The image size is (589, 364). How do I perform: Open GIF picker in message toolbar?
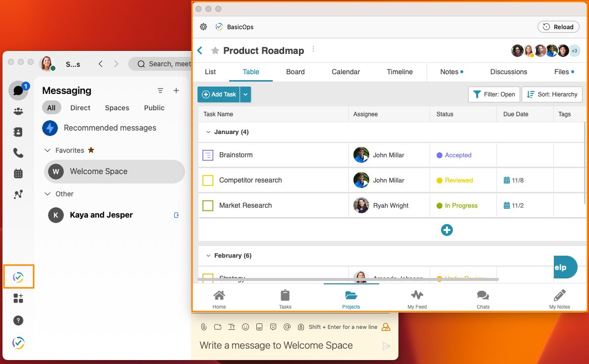(259, 327)
